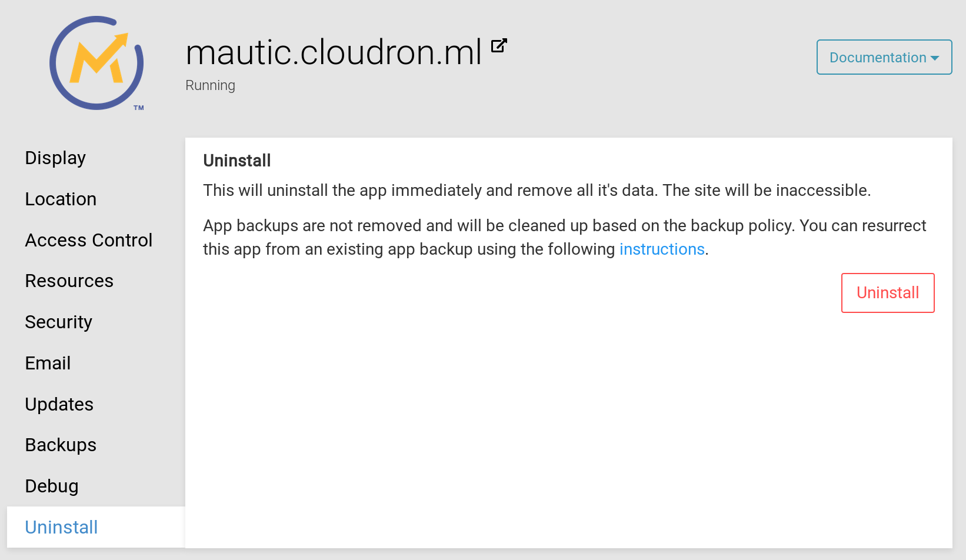Click the Running status text
Image resolution: width=966 pixels, height=560 pixels.
point(210,85)
